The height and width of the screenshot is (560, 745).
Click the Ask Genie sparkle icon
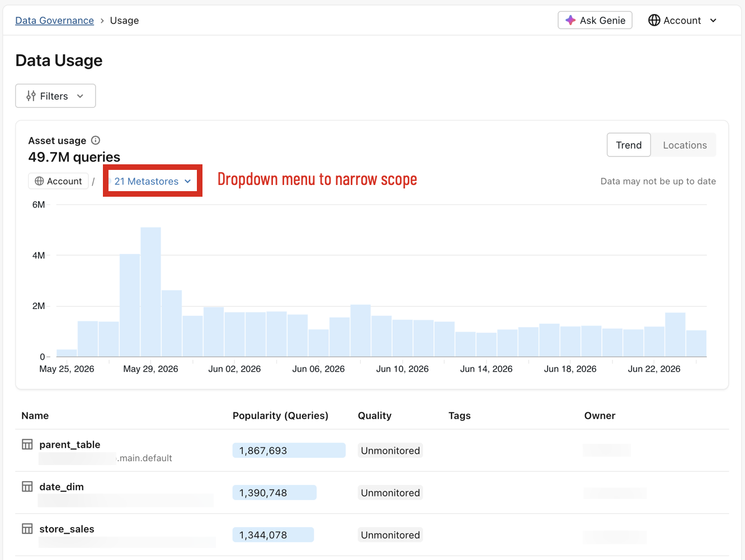pos(570,20)
